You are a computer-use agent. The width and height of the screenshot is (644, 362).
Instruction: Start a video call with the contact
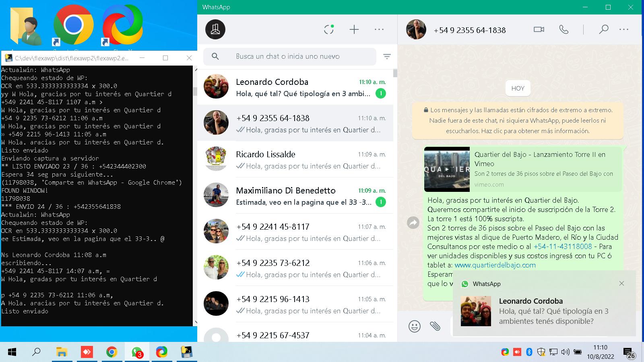pyautogui.click(x=539, y=29)
